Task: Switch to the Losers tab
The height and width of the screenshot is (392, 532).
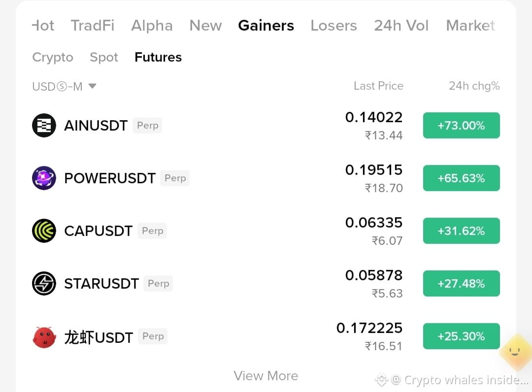Action: click(x=333, y=26)
